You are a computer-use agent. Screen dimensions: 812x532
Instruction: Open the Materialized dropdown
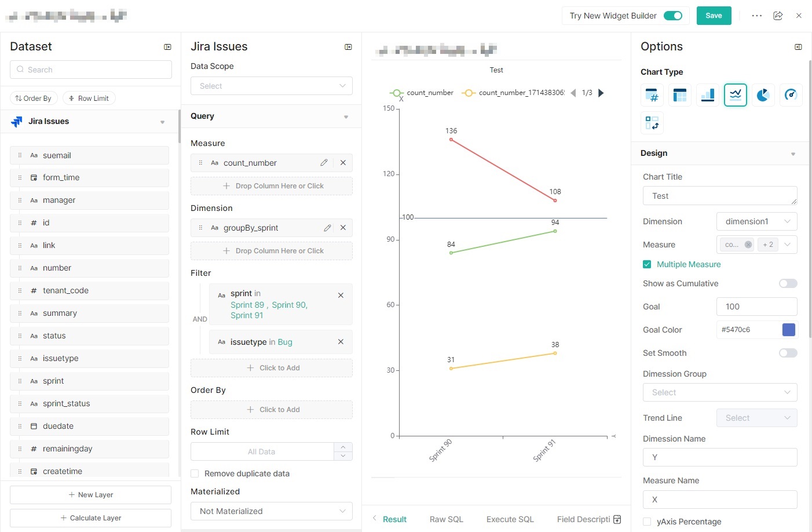(271, 511)
